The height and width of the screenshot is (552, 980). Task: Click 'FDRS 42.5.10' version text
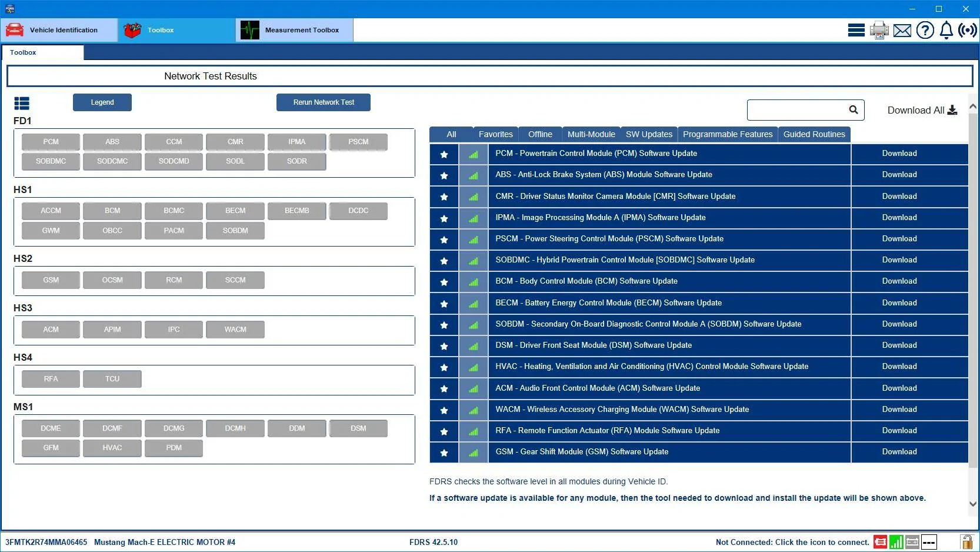coord(434,542)
